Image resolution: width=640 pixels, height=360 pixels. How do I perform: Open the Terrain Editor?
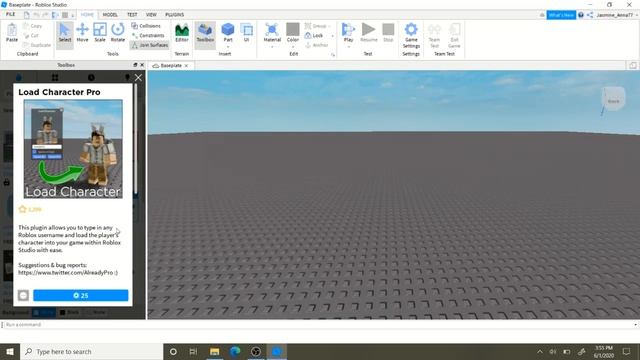click(182, 33)
